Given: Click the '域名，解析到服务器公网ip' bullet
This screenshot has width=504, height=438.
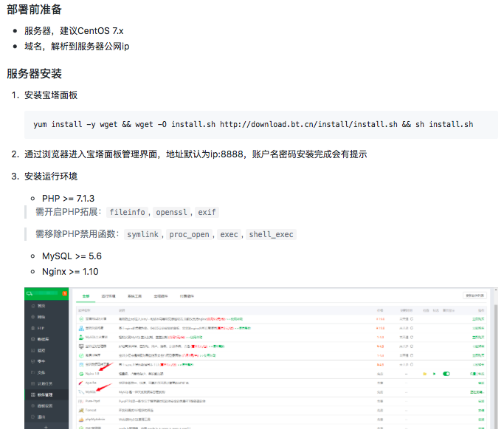Looking at the screenshot, I should click(77, 47).
